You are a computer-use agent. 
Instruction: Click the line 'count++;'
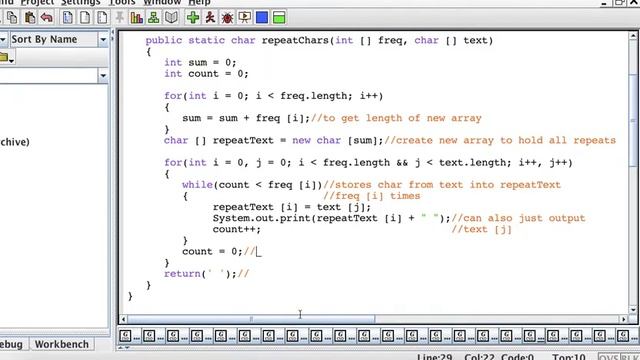point(236,229)
